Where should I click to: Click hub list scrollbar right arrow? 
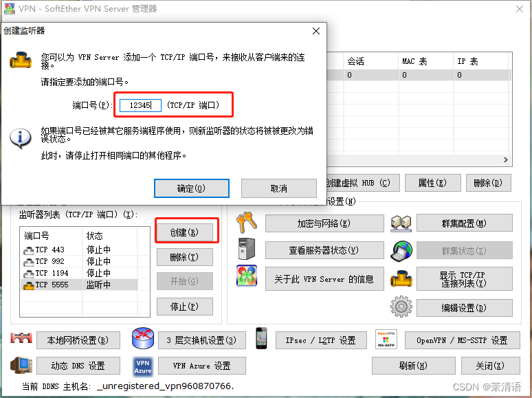[x=506, y=159]
